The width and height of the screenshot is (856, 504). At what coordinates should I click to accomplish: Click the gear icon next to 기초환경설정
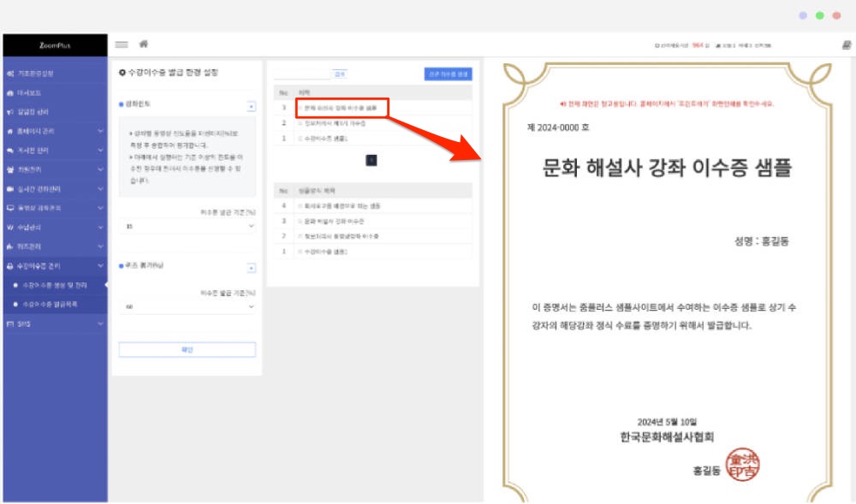point(9,74)
